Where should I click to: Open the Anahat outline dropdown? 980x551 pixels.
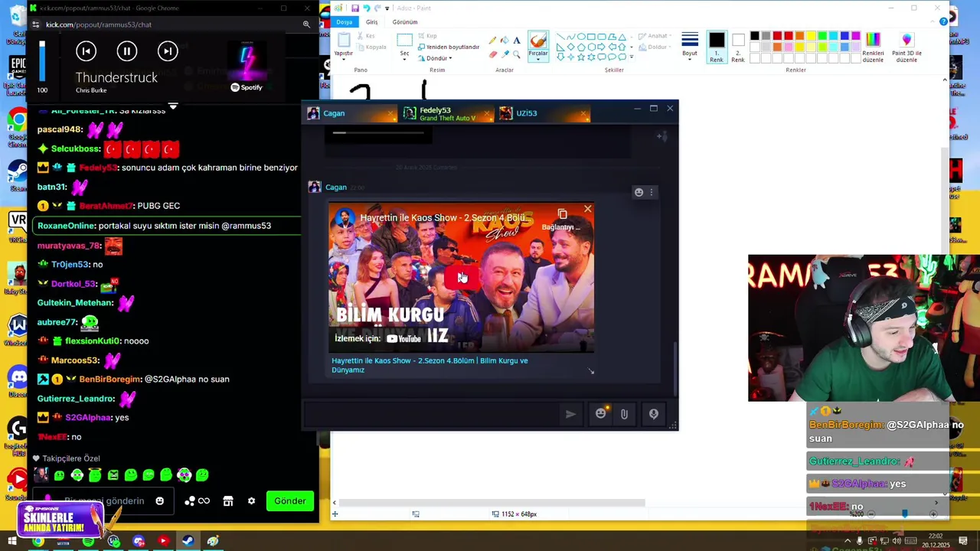[x=655, y=36]
